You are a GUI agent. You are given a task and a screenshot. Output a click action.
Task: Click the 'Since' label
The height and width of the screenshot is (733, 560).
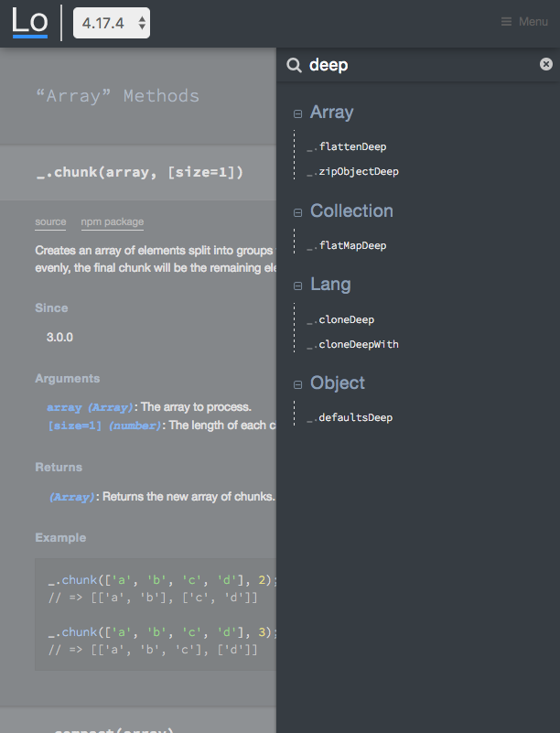point(51,308)
